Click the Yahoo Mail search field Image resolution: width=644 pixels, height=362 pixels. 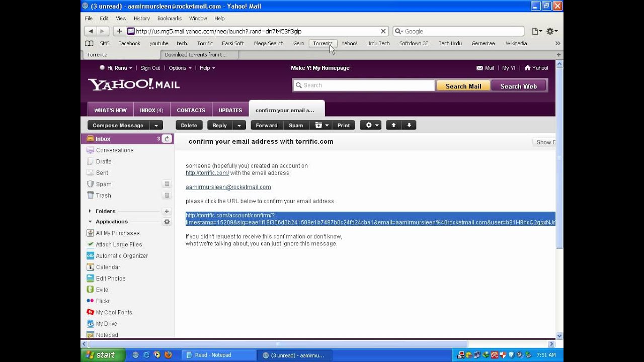coord(364,85)
